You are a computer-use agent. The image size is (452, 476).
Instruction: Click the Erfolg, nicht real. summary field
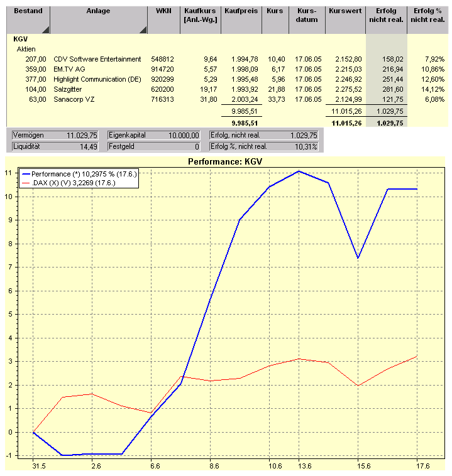coord(264,136)
